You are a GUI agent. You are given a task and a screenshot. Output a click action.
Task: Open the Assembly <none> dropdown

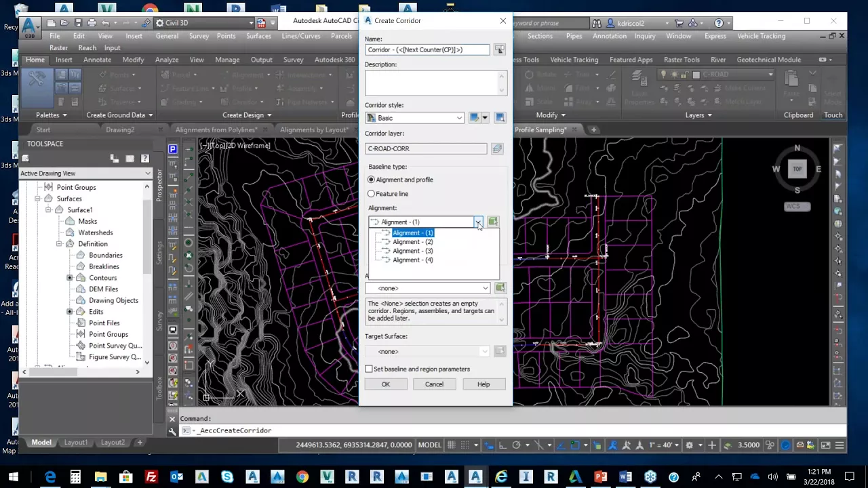click(485, 288)
